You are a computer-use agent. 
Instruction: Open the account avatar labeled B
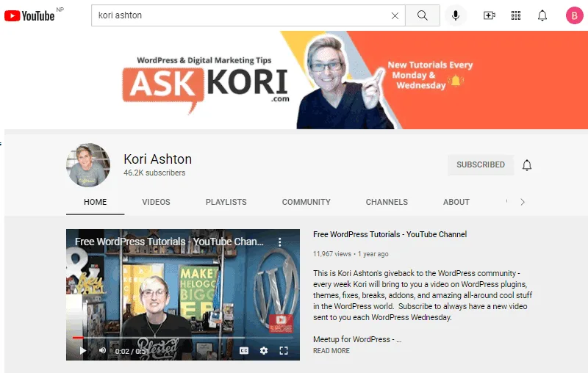pyautogui.click(x=574, y=15)
